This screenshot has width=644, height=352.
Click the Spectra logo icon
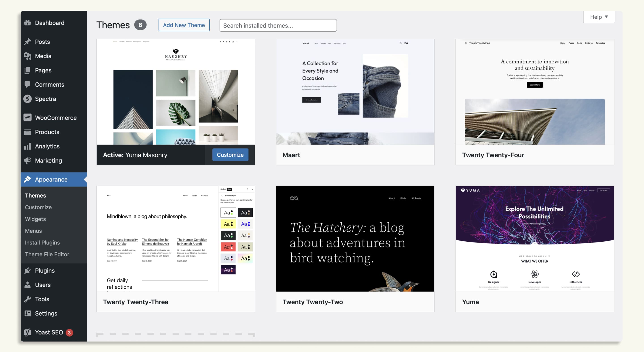coord(28,99)
